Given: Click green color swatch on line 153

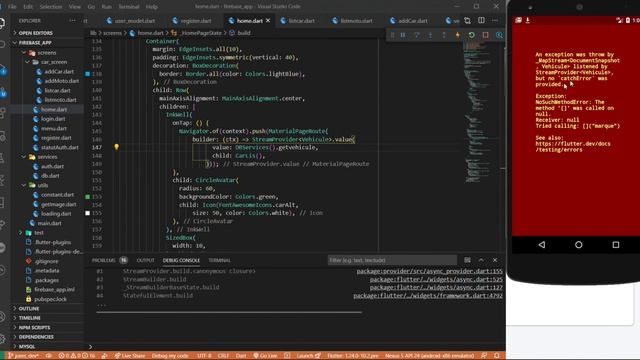Looking at the screenshot, I should 87,197.
